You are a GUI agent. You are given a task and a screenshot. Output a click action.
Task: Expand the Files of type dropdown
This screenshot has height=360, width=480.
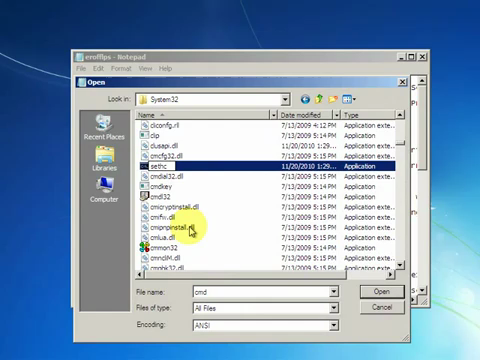pos(334,308)
